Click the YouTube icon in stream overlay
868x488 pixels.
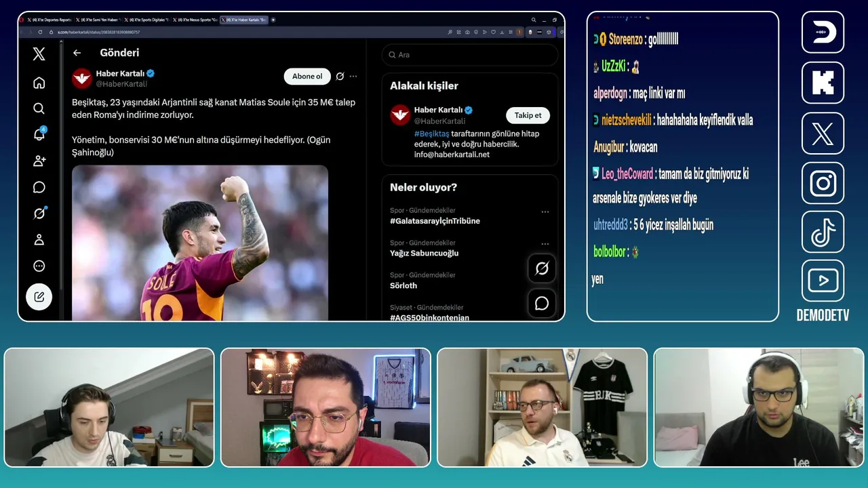coord(823,281)
